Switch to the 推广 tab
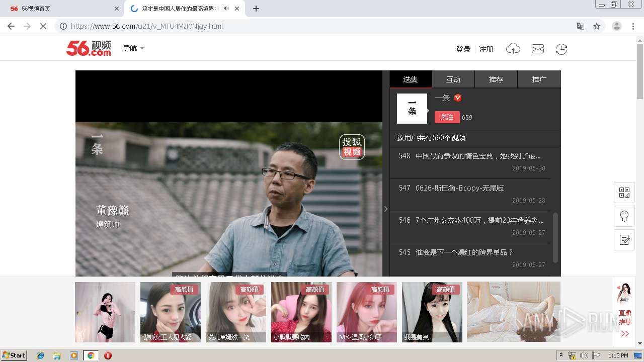 tap(539, 79)
